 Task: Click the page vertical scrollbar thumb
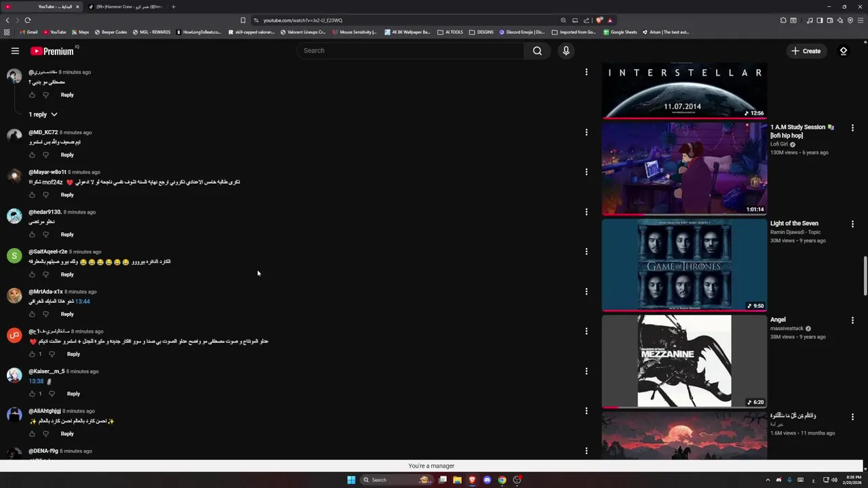[x=865, y=276]
